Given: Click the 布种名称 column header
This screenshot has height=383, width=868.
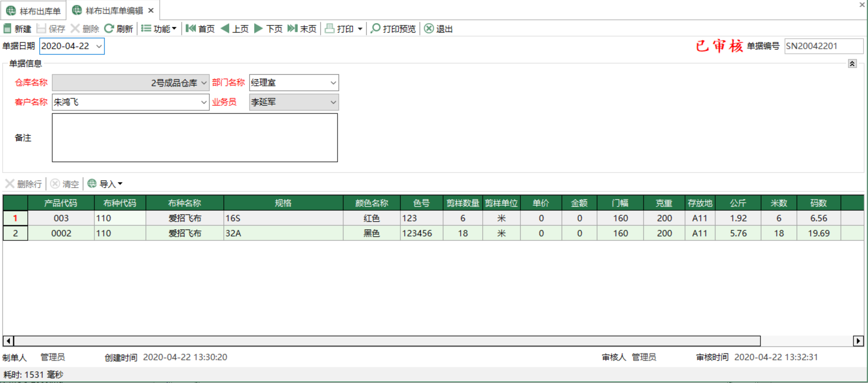Looking at the screenshot, I should 185,203.
